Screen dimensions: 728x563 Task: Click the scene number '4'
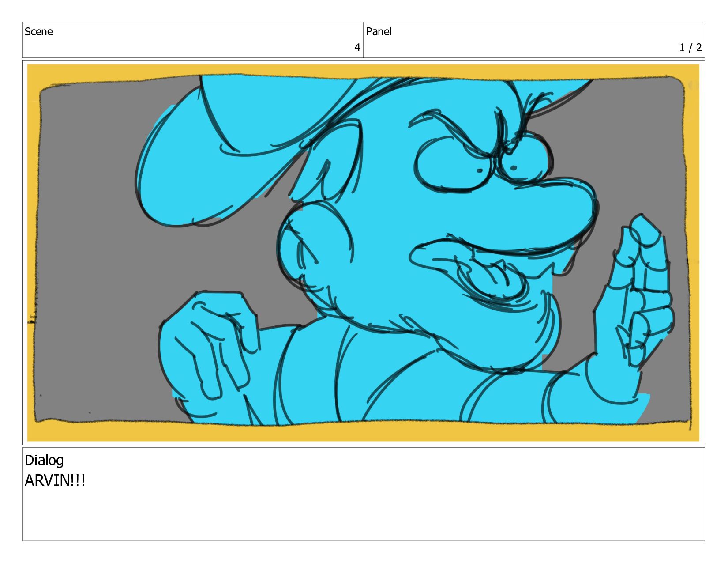pos(357,47)
